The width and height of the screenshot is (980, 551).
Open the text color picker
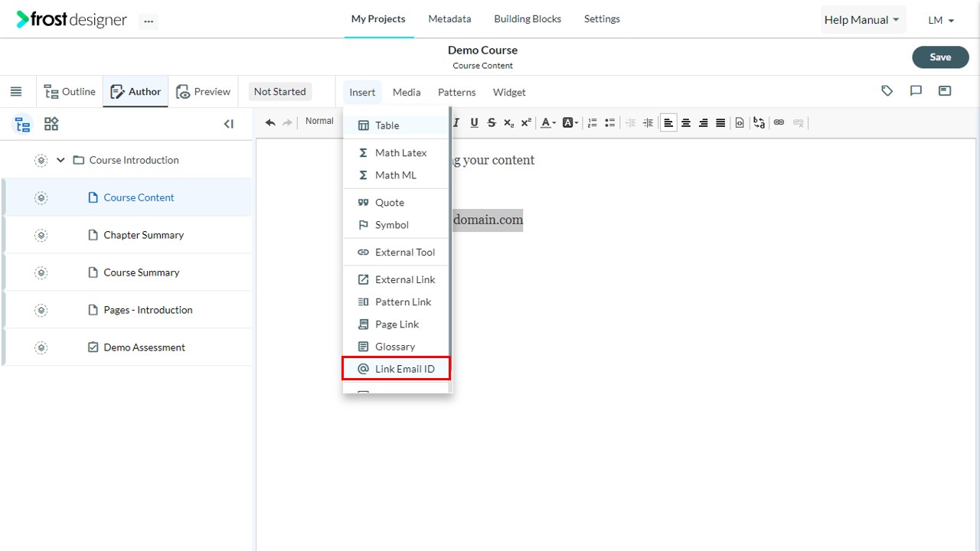(x=548, y=122)
